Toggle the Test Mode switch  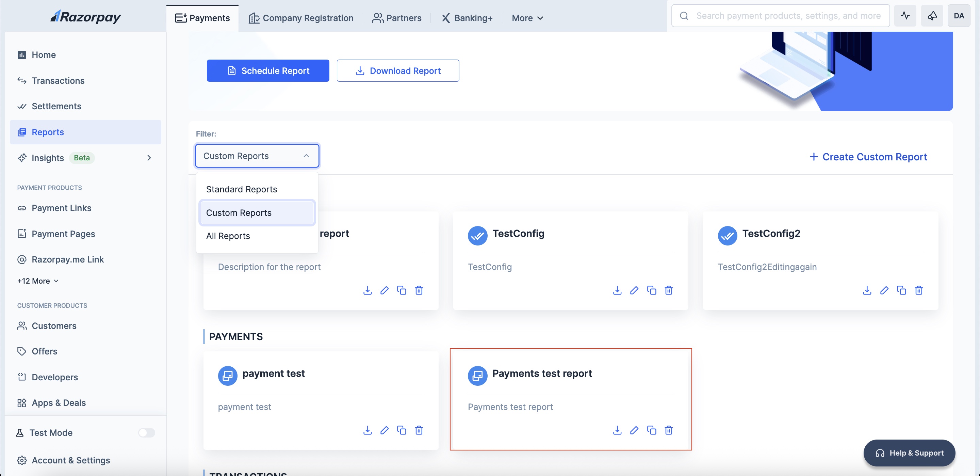pos(146,433)
